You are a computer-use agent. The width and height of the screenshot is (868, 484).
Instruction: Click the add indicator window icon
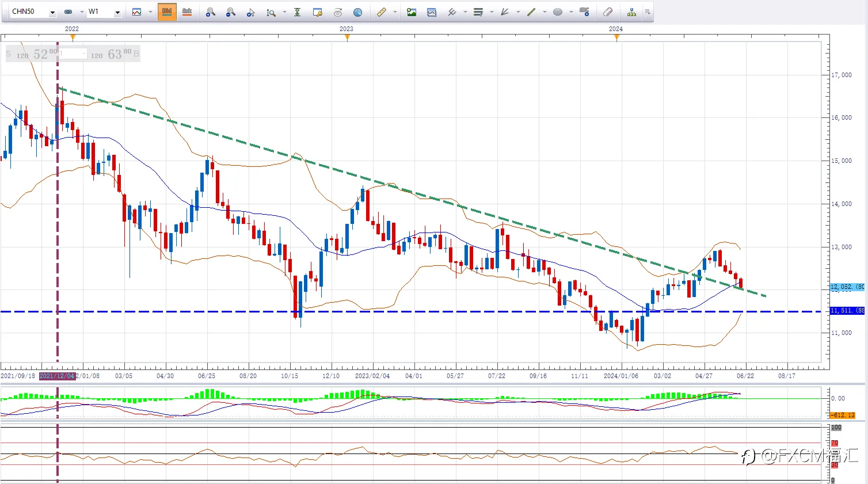[x=432, y=12]
